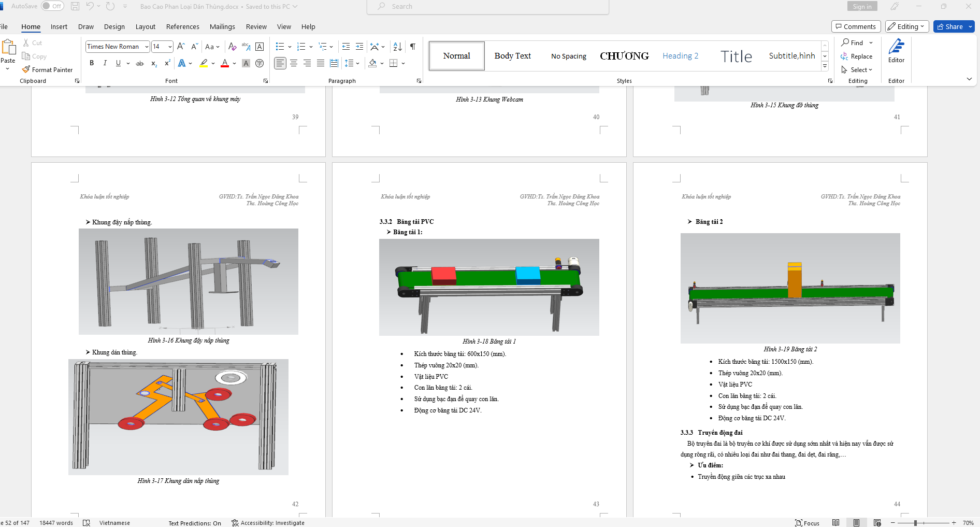The image size is (980, 527).
Task: Click in the Search box
Action: click(487, 6)
